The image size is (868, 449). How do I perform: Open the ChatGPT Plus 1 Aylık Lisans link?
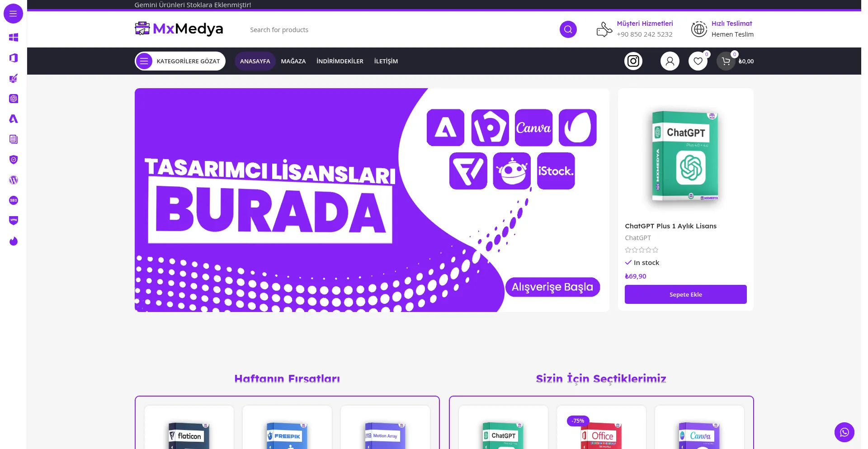670,226
